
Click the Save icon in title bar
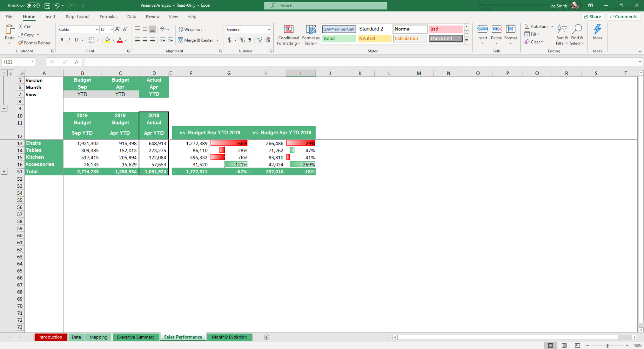47,6
